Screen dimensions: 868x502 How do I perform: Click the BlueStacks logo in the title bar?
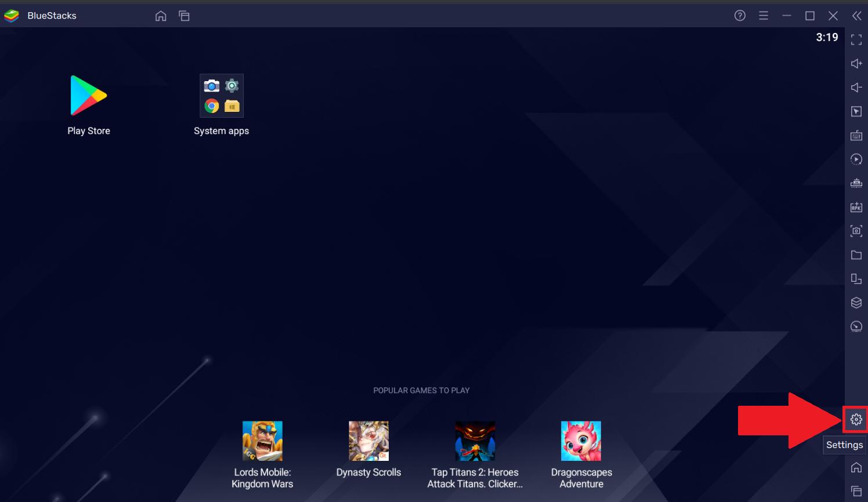tap(12, 16)
